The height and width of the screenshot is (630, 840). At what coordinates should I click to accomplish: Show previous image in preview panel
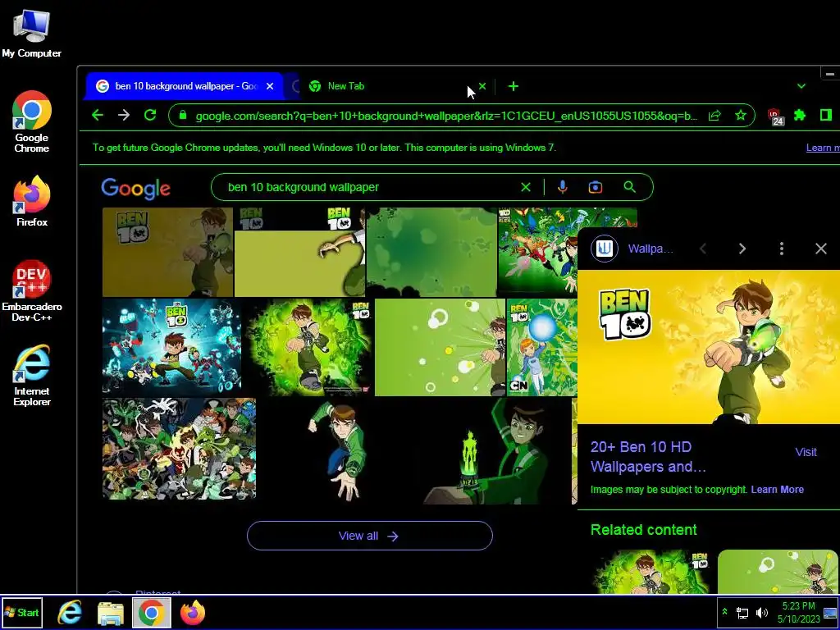coord(703,249)
